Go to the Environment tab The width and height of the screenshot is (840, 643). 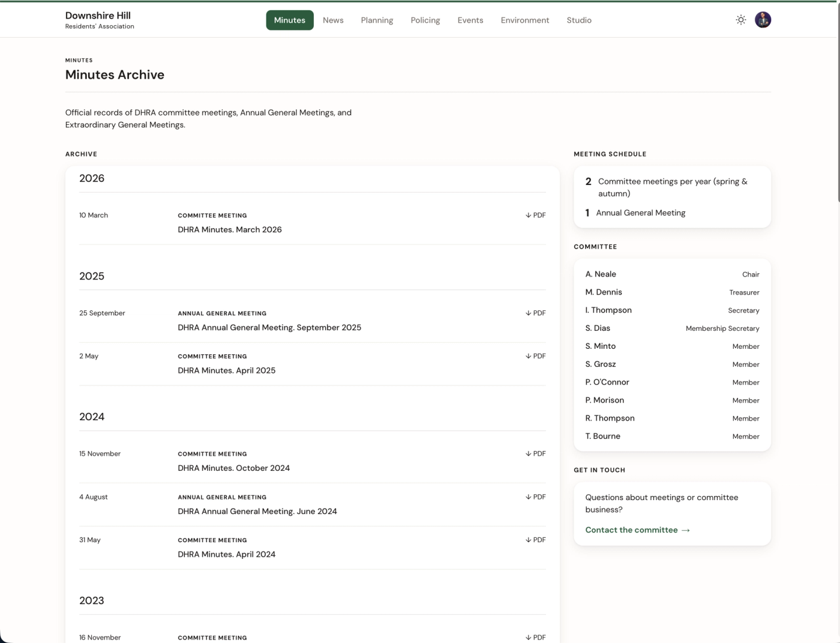coord(525,20)
